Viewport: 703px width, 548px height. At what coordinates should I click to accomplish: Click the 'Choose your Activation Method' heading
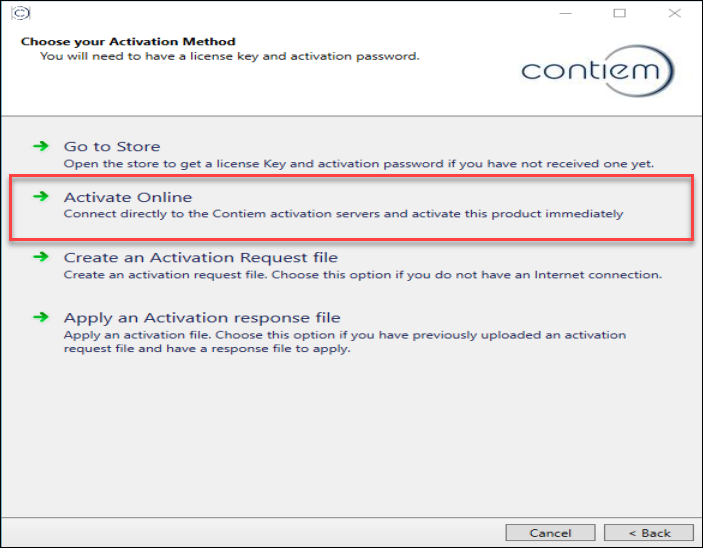[x=128, y=42]
